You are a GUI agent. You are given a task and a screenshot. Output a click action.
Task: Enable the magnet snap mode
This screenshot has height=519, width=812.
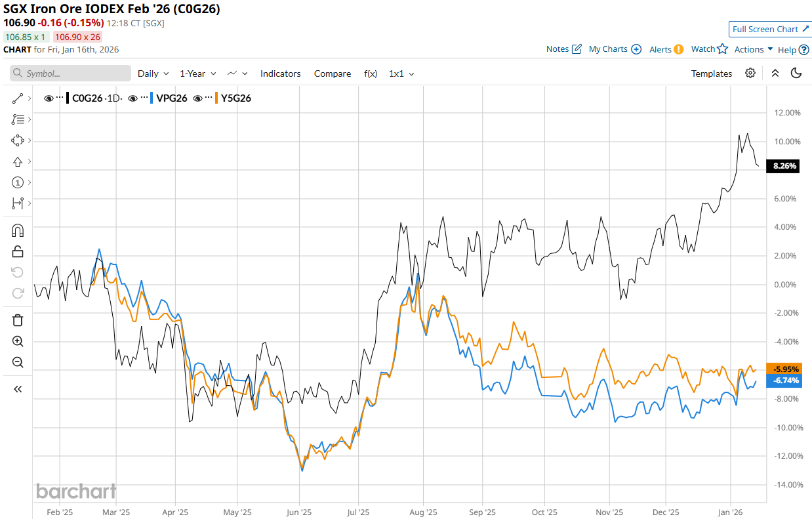[x=18, y=230]
